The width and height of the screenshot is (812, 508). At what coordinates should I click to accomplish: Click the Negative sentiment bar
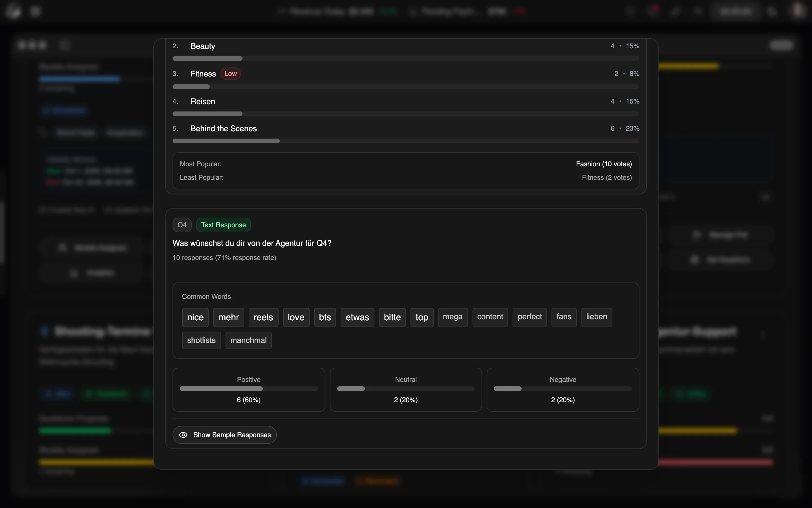point(563,389)
